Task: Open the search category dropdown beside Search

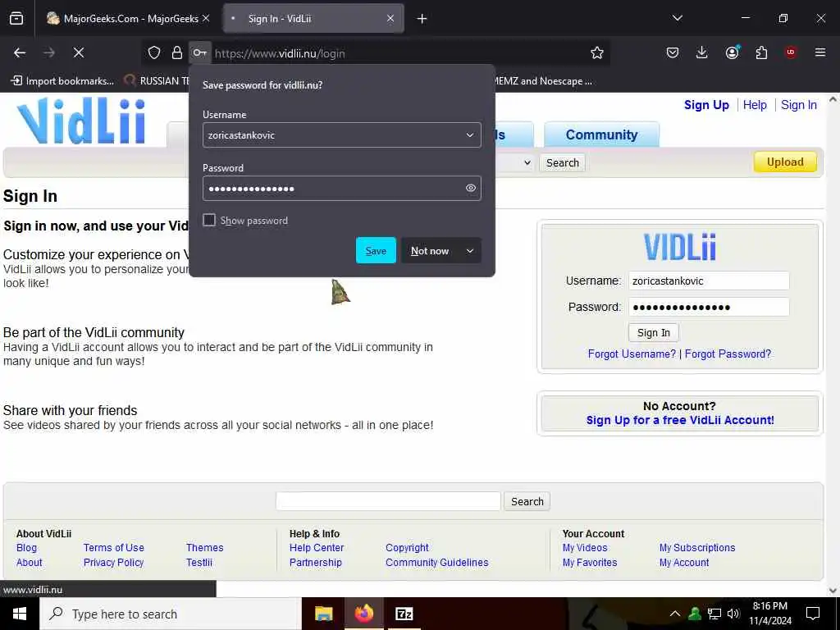Action: [x=527, y=162]
